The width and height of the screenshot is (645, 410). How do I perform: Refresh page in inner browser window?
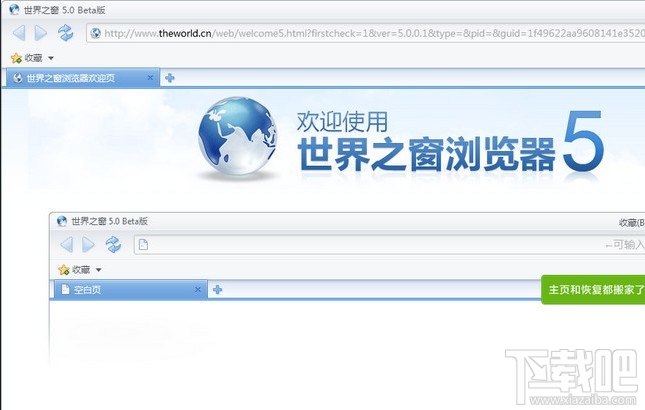pos(113,245)
